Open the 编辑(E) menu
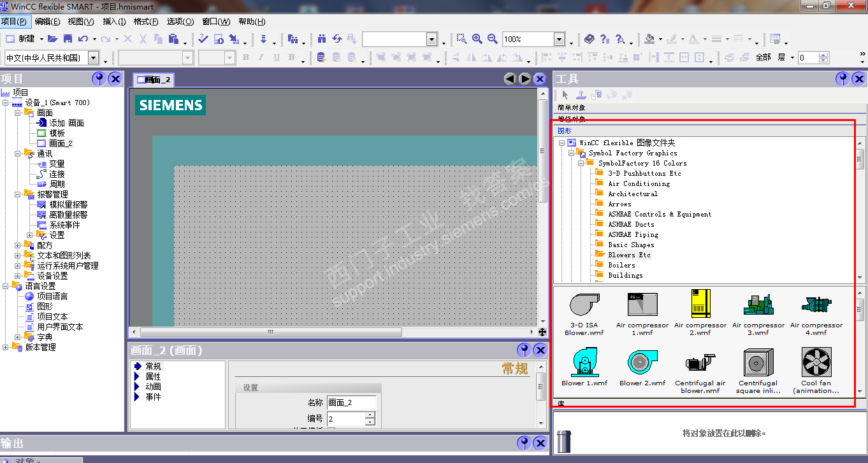This screenshot has width=868, height=463. 47,21
